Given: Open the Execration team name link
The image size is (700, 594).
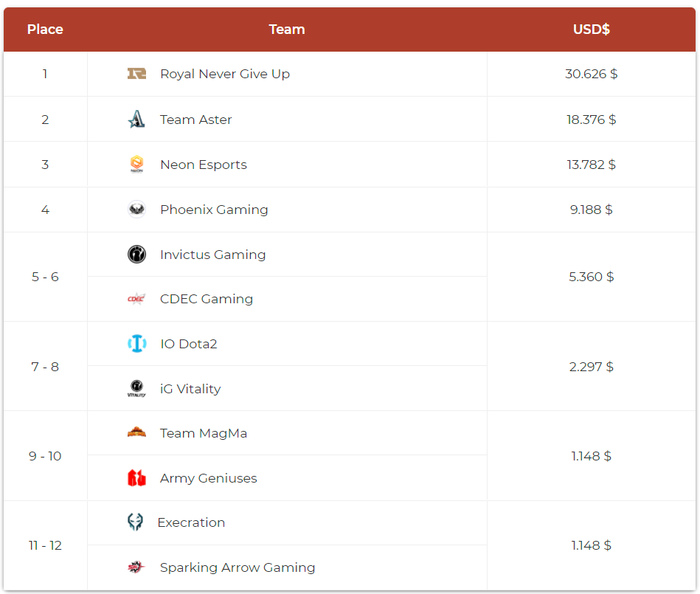Looking at the screenshot, I should pyautogui.click(x=191, y=522).
